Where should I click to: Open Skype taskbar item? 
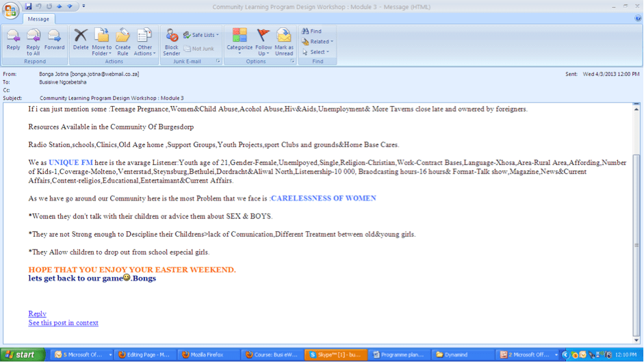335,354
